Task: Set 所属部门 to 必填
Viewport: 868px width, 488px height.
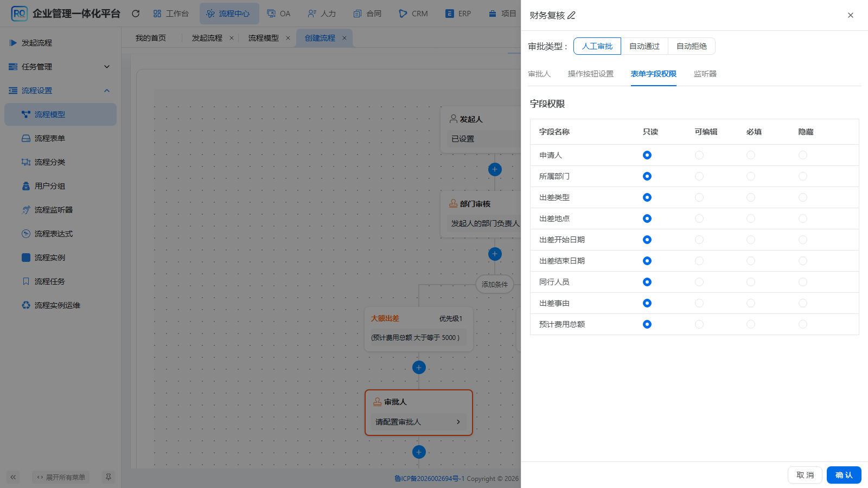Action: pyautogui.click(x=751, y=176)
